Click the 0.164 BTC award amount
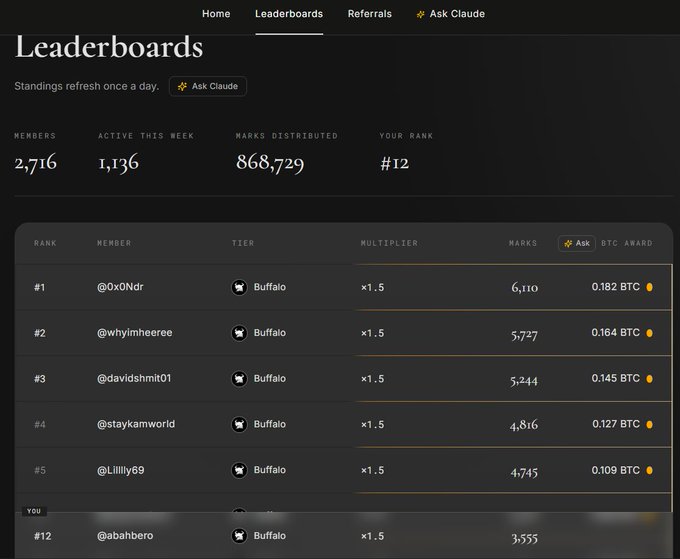This screenshot has height=559, width=680. 615,333
